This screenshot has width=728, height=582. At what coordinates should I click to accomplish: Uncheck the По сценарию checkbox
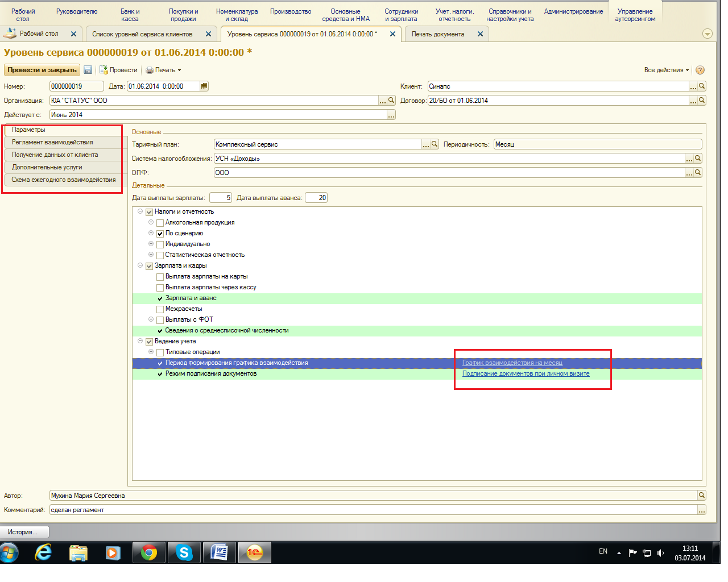point(160,234)
